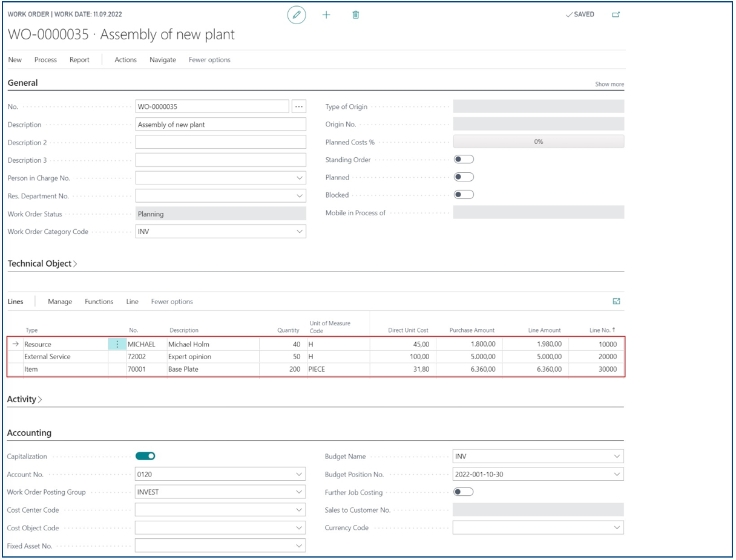Open the Process menu
The height and width of the screenshot is (560, 736).
(45, 60)
